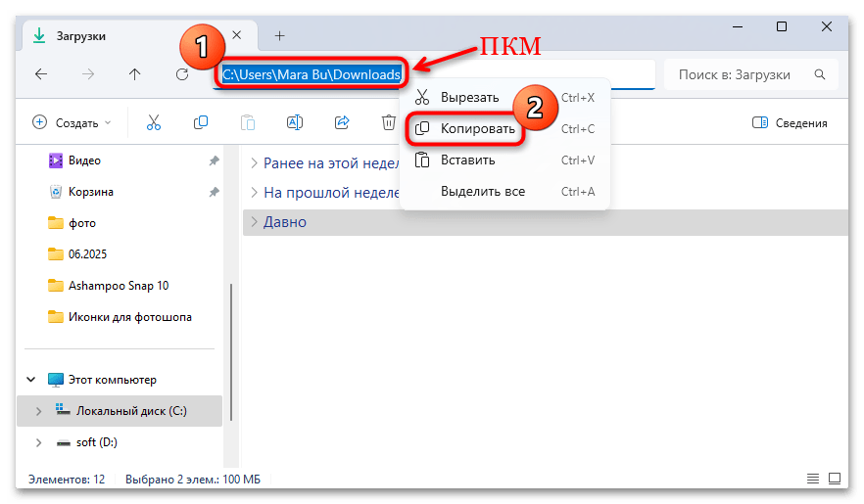Paste using toolbar clipboard icon
Screen dimensions: 864x504
248,122
